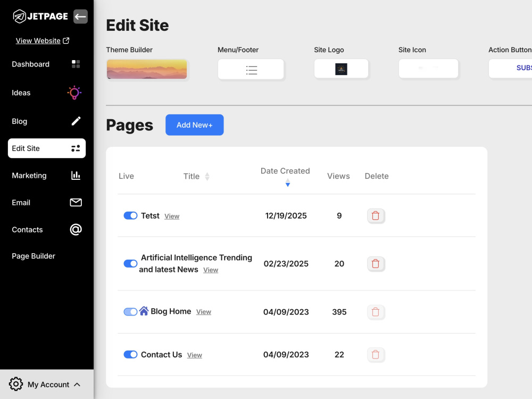This screenshot has height=399, width=532.
Task: Delete the Tetst page trash icon
Action: coord(376,216)
